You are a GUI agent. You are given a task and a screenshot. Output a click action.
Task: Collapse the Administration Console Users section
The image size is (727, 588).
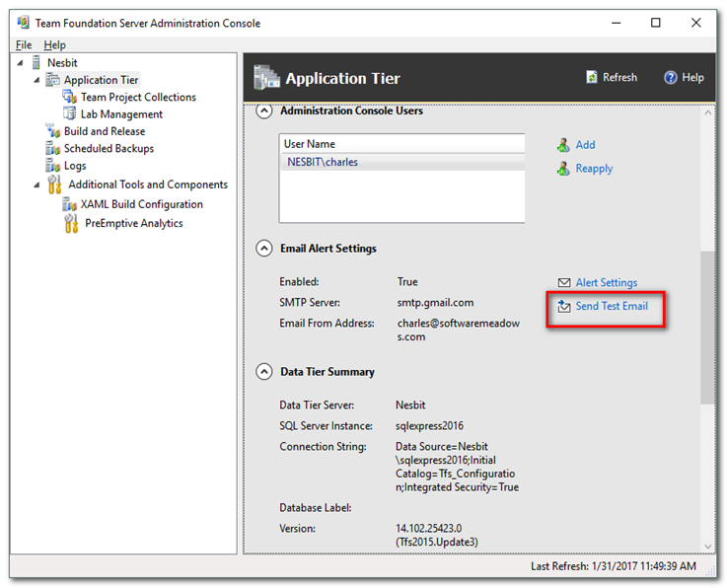[263, 111]
